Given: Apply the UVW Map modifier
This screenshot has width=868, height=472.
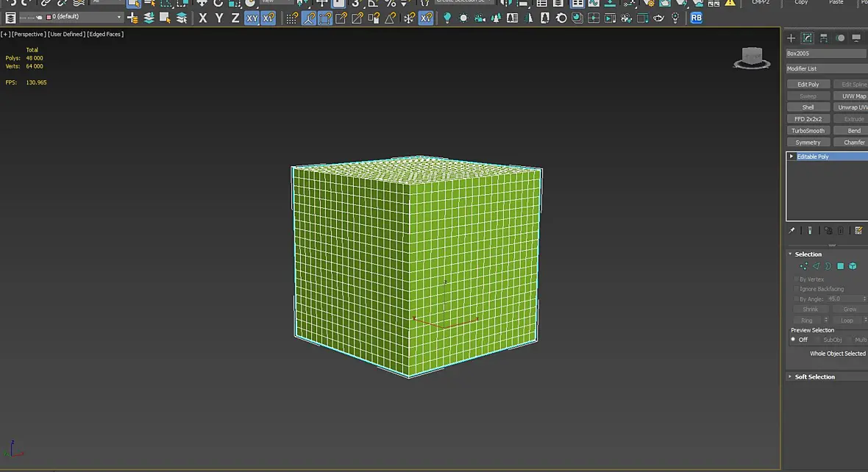Looking at the screenshot, I should [x=853, y=96].
